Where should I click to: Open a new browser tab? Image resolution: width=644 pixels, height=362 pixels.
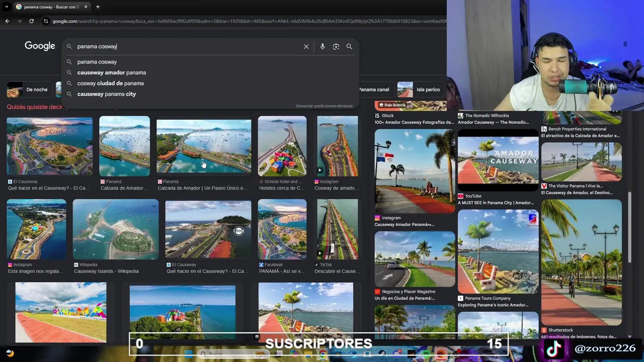point(98,7)
